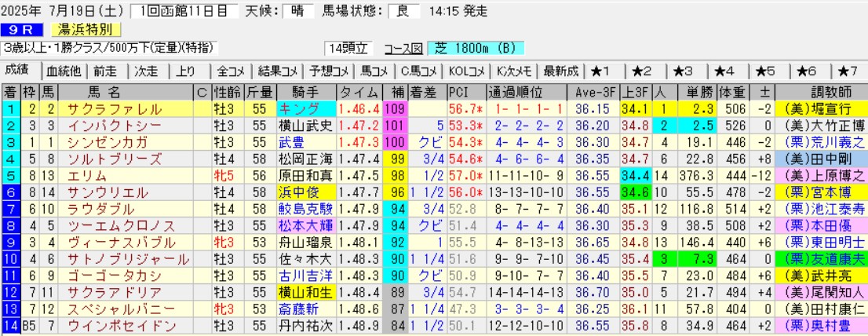The width and height of the screenshot is (868, 336).
Task: Sort by the タイム column header
Action: coord(359,91)
